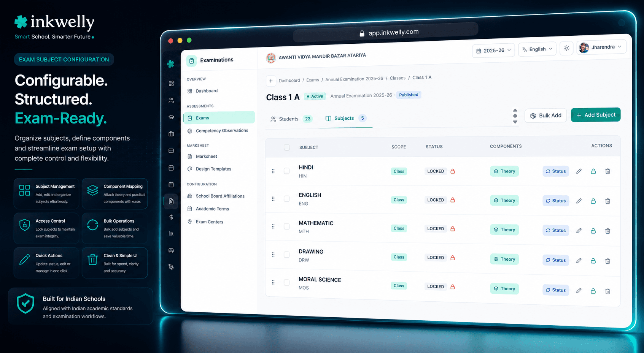Click the Status button in the MORAL SCIENCE row
644x353 pixels.
556,290
